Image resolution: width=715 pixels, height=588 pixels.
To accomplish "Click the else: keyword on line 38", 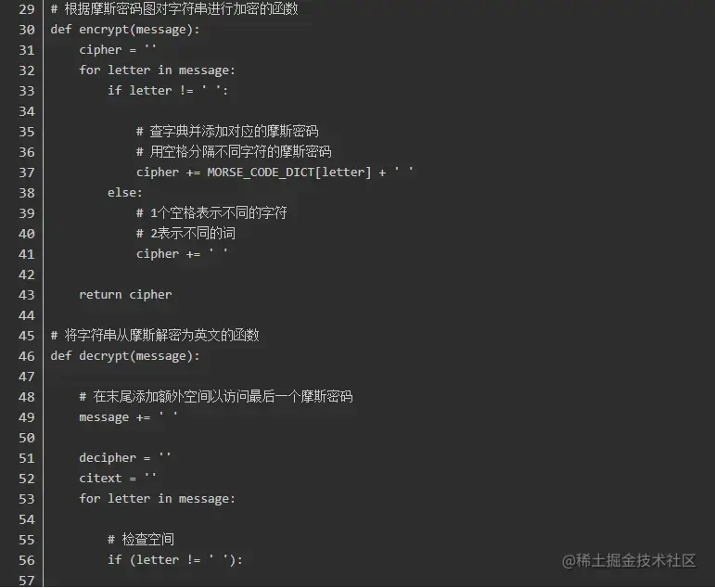I will [x=125, y=193].
